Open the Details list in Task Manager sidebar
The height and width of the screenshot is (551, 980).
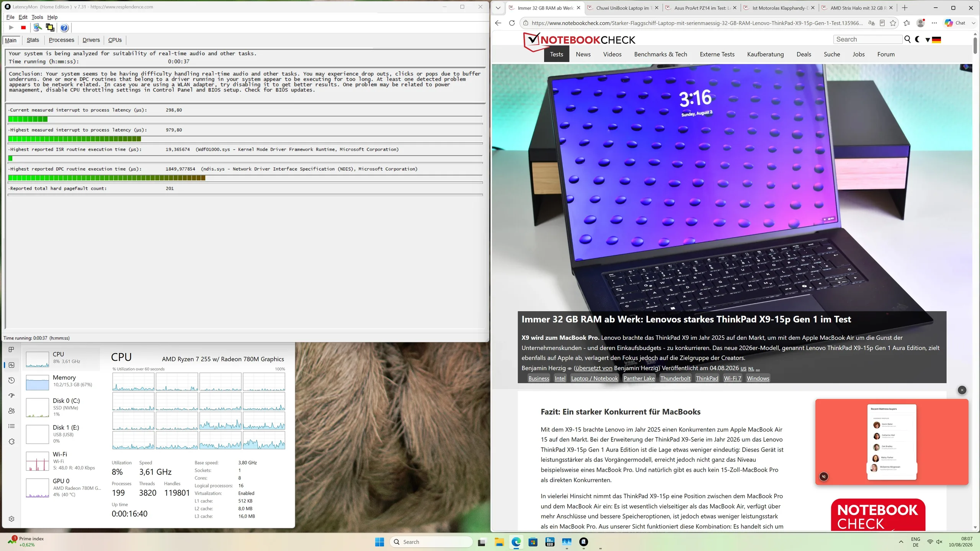pos(11,426)
